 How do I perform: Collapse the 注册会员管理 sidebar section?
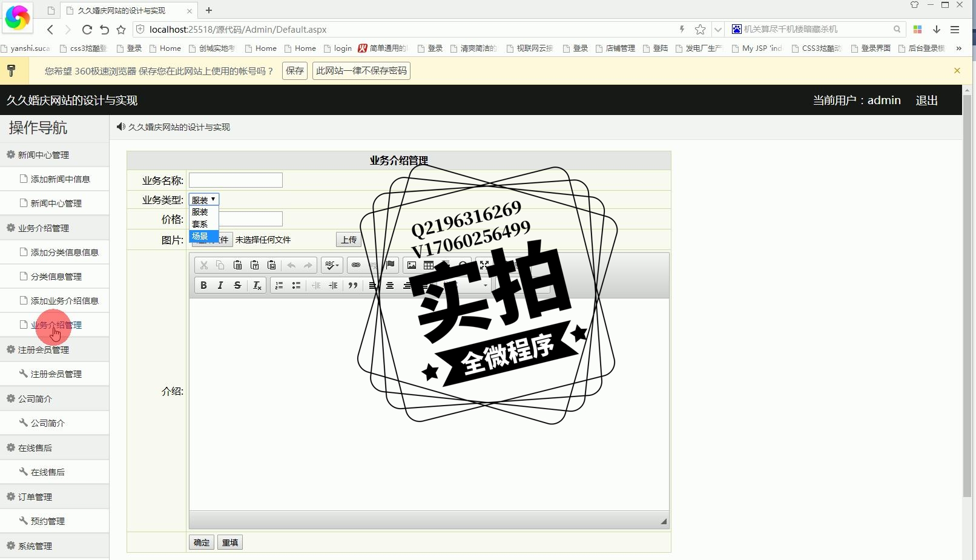coord(54,350)
